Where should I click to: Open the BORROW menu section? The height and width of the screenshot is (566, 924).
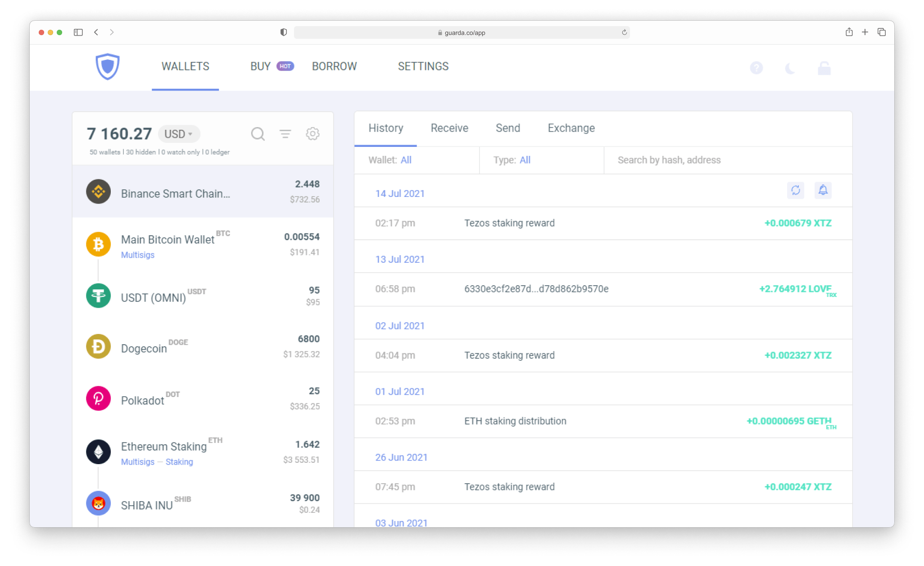click(x=335, y=66)
